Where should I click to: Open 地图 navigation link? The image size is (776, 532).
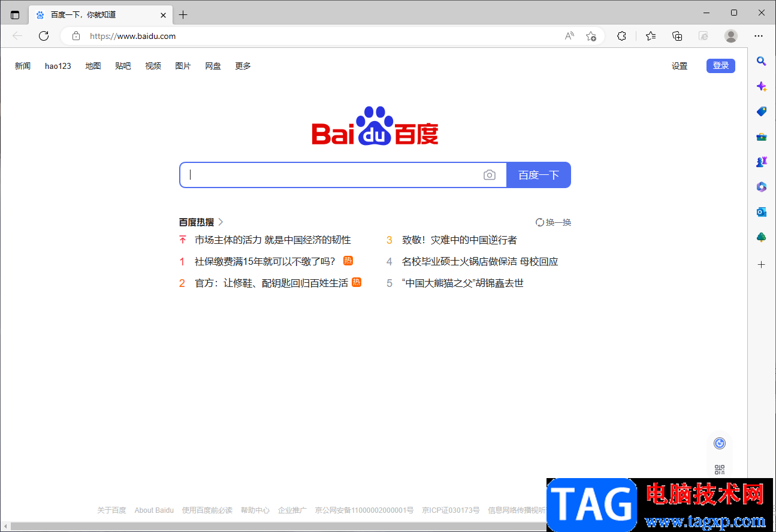(x=93, y=66)
